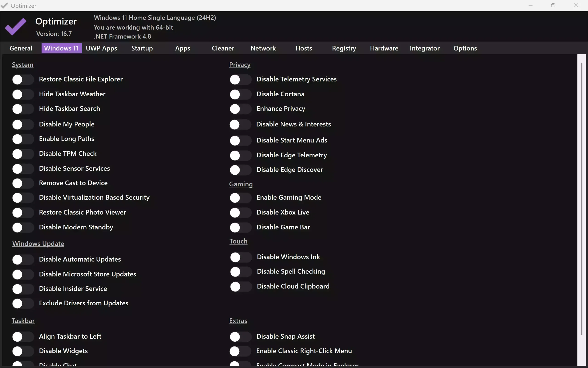Toggle Disable Cortana switch
Viewport: 588px width, 368px height.
pyautogui.click(x=240, y=94)
